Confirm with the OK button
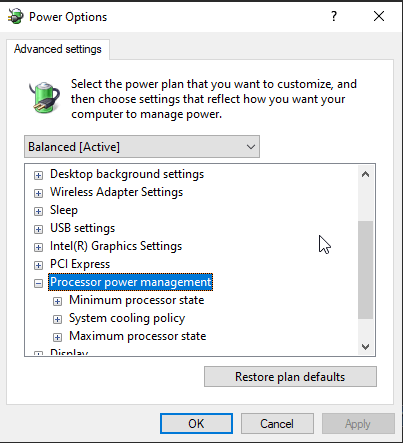Screen dimensions: 403x443 pos(196,424)
